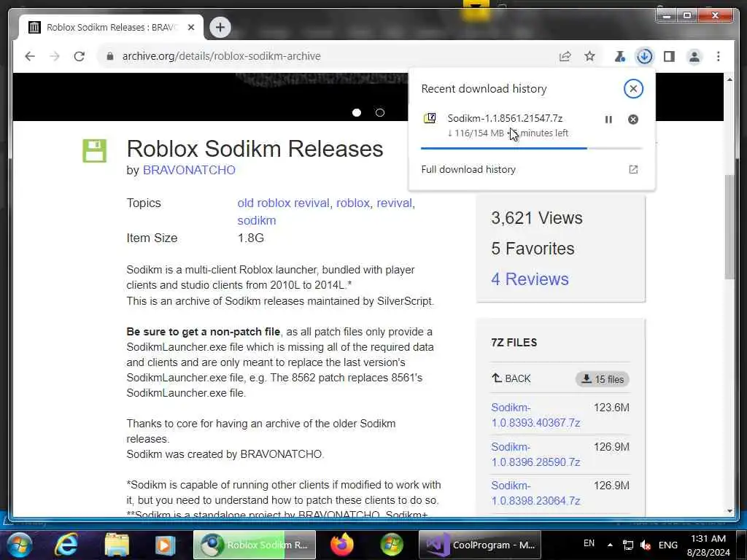Viewport: 747px width, 560px height.
Task: Open the Chrome three-dot menu
Action: 719,56
